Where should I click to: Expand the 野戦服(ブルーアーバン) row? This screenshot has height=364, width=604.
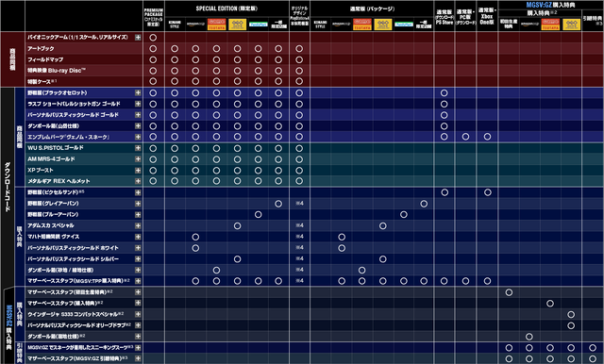click(138, 214)
